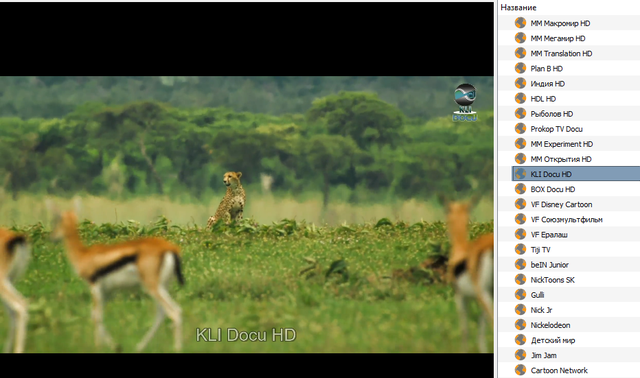Select channel name MM Мегамир HD

558,38
